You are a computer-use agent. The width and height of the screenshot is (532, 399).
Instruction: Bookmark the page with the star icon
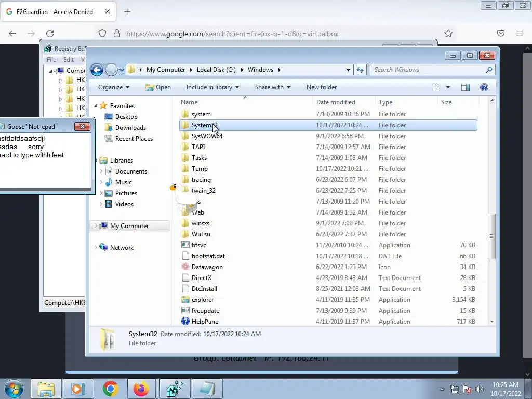point(448,33)
